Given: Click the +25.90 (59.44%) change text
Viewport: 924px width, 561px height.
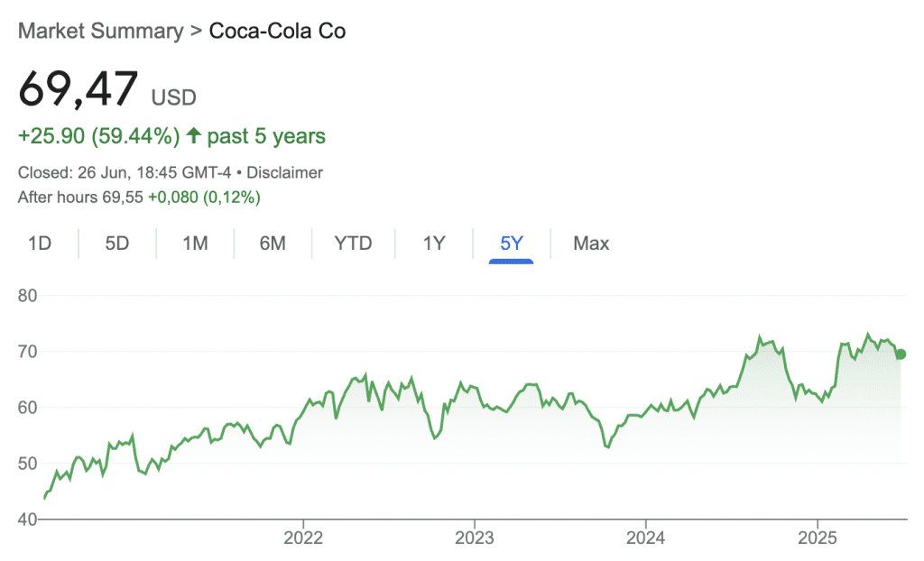Looking at the screenshot, I should [99, 137].
